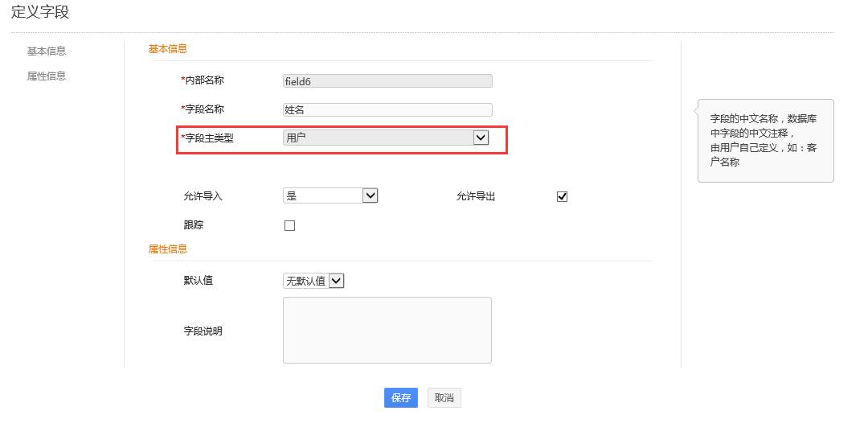Screen dimensions: 868x440
Task: Click inside the 字段说明 text area
Action: point(387,330)
